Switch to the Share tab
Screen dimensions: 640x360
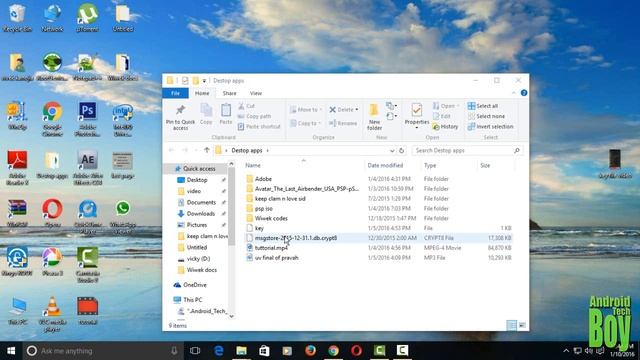pos(229,93)
